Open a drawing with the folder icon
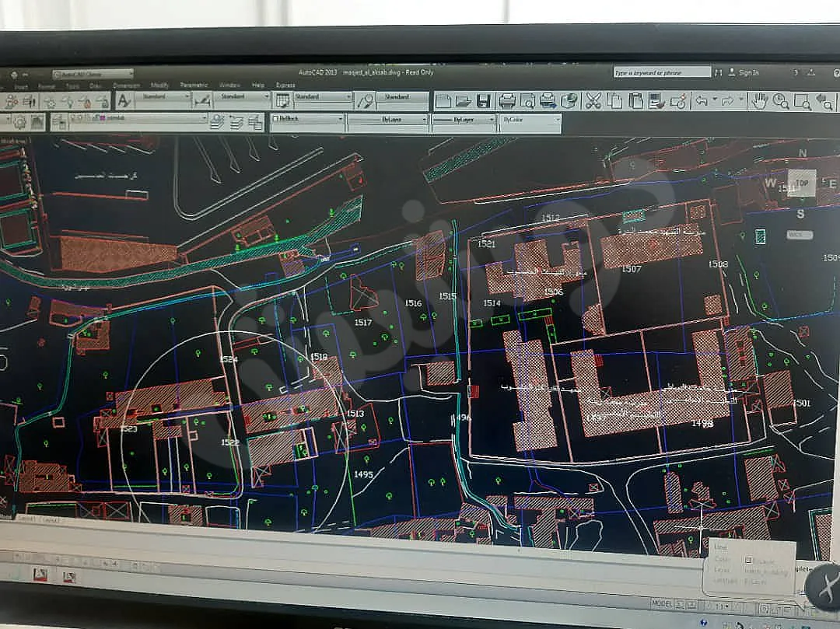 [x=463, y=100]
